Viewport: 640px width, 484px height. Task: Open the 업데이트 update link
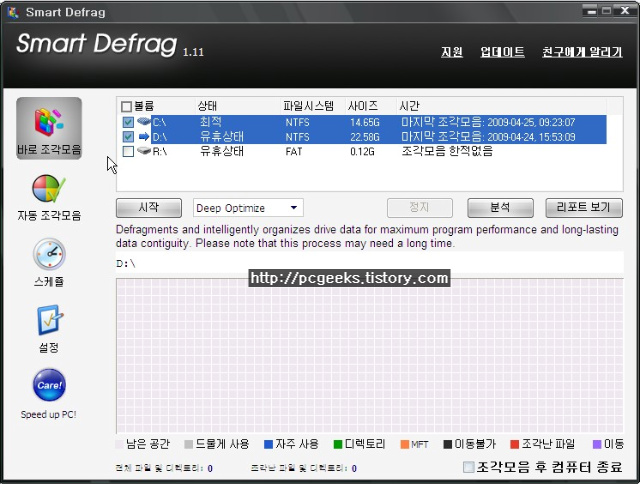tap(502, 52)
